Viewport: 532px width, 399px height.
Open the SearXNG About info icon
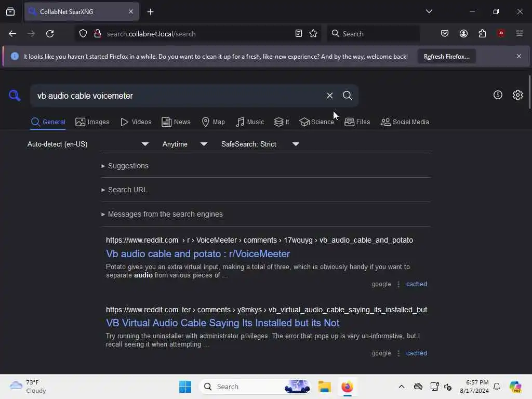click(x=497, y=95)
